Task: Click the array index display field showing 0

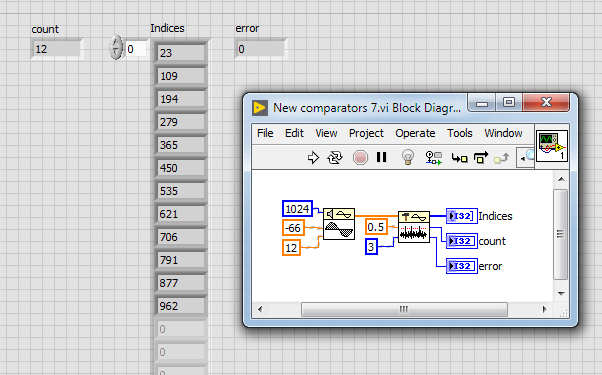Action: point(136,49)
